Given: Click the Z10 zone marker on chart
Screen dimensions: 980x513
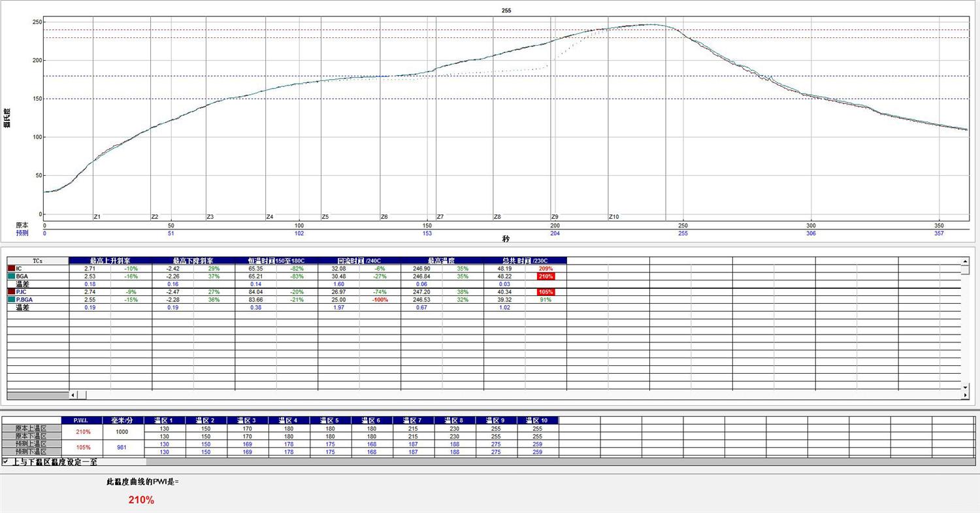Looking at the screenshot, I should (x=614, y=217).
